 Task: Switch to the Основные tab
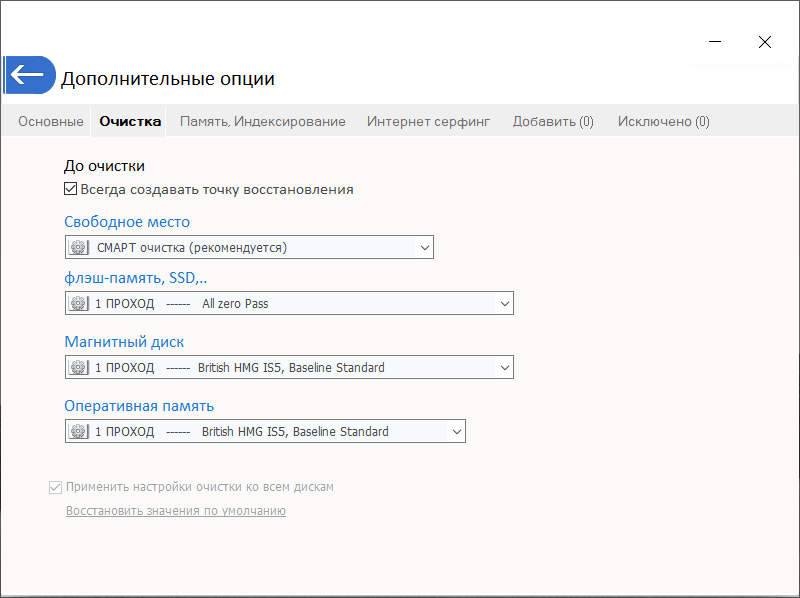click(50, 121)
